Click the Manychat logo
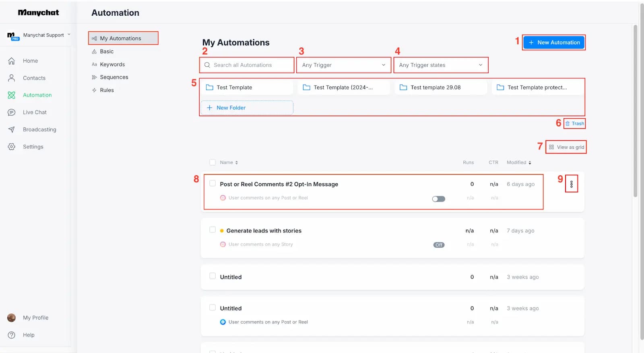644x353 pixels. click(39, 12)
